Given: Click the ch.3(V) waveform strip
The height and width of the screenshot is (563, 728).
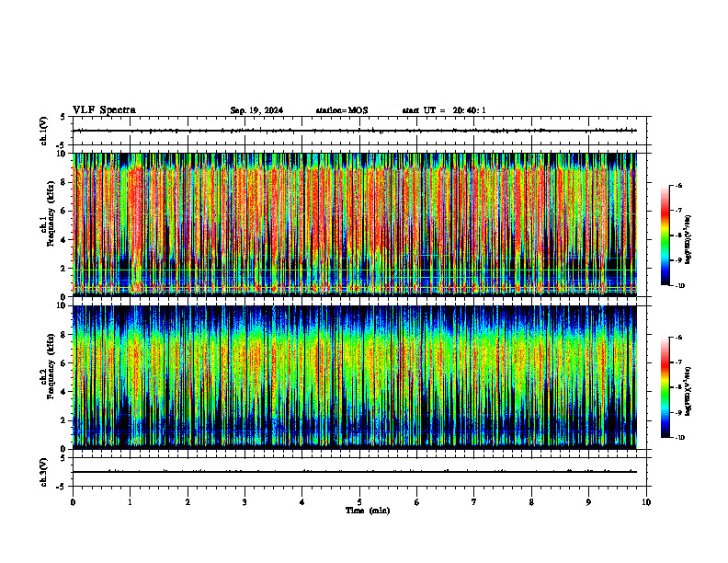Looking at the screenshot, I should click(x=359, y=472).
